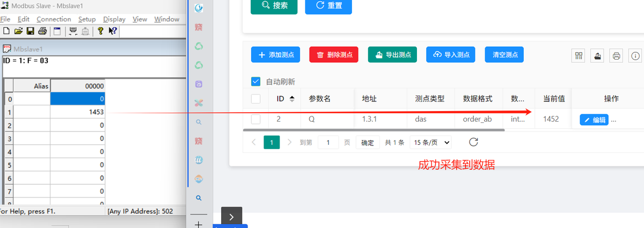644x228 pixels.
Task: Open the 15 条/页 page size dropdown
Action: click(x=430, y=143)
